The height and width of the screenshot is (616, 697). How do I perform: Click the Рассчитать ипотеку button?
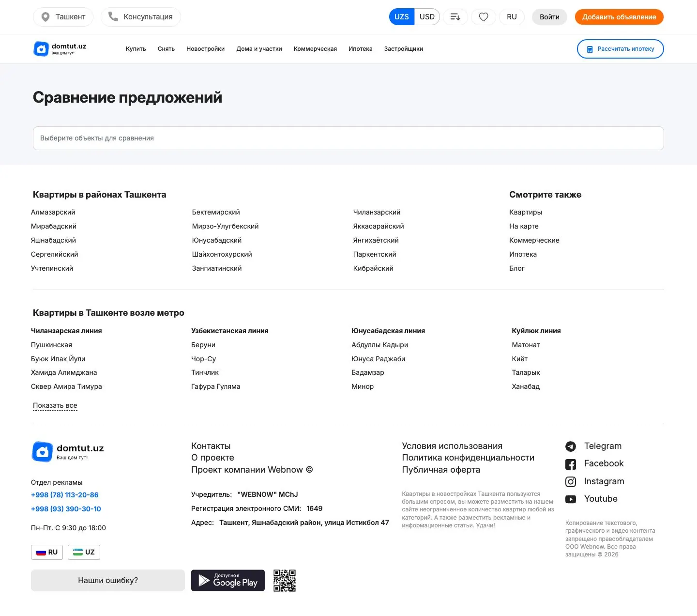click(620, 49)
